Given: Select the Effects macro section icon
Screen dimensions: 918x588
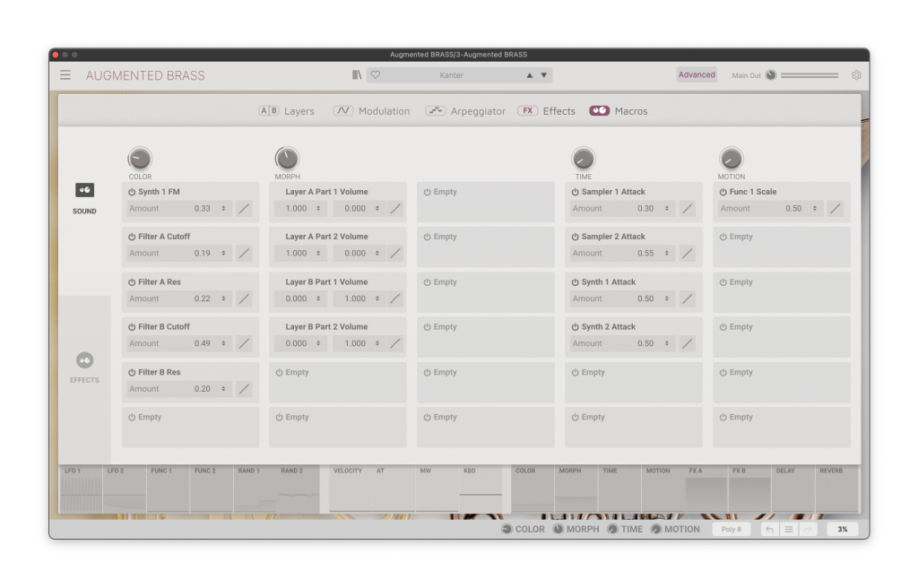Looking at the screenshot, I should coord(84,360).
